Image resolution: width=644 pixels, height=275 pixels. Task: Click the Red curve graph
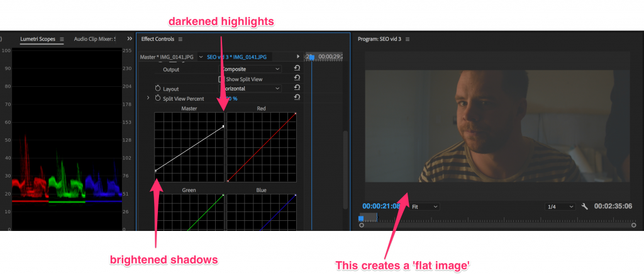262,147
